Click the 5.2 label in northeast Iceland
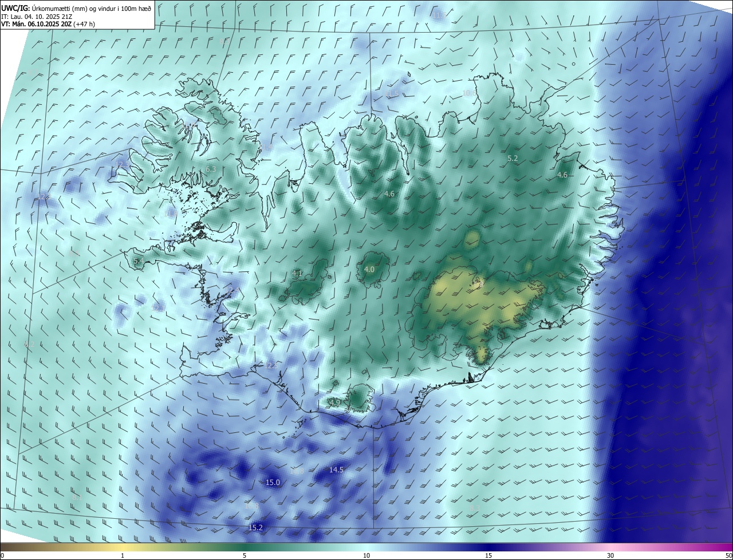733x560 pixels. (x=513, y=158)
